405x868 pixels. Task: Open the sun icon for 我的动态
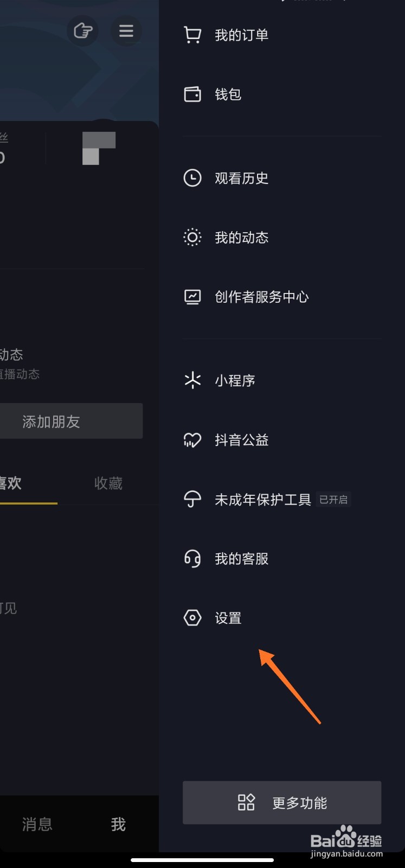click(192, 238)
